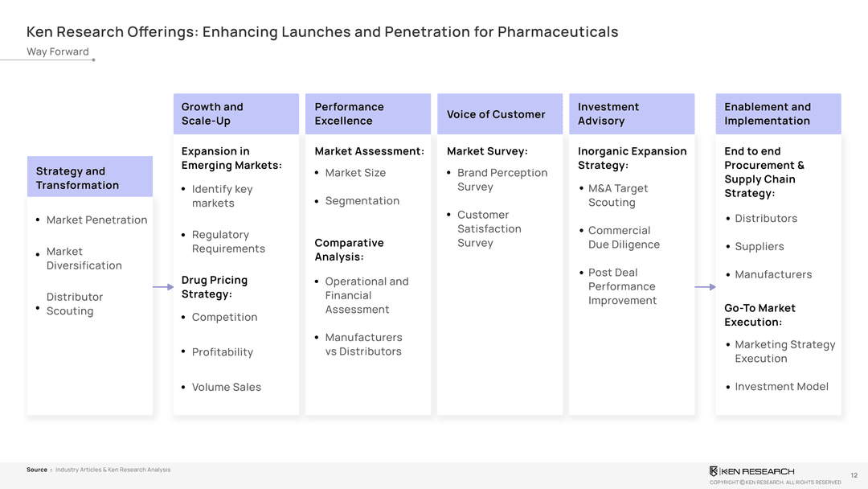This screenshot has width=868, height=489.
Task: Click the page number 12
Action: (x=854, y=475)
